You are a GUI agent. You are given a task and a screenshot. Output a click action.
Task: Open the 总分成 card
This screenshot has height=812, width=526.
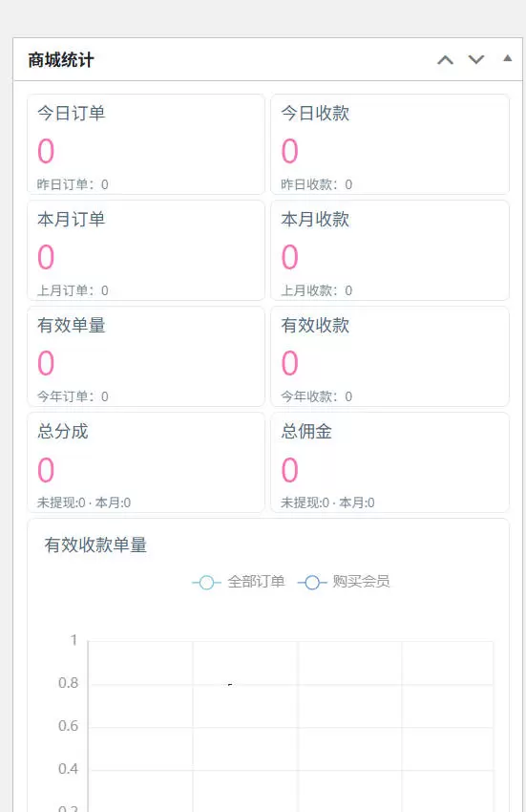point(146,462)
